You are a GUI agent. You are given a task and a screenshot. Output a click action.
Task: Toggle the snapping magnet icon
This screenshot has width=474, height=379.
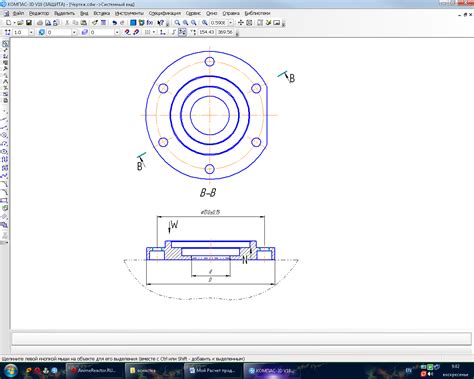(x=127, y=32)
